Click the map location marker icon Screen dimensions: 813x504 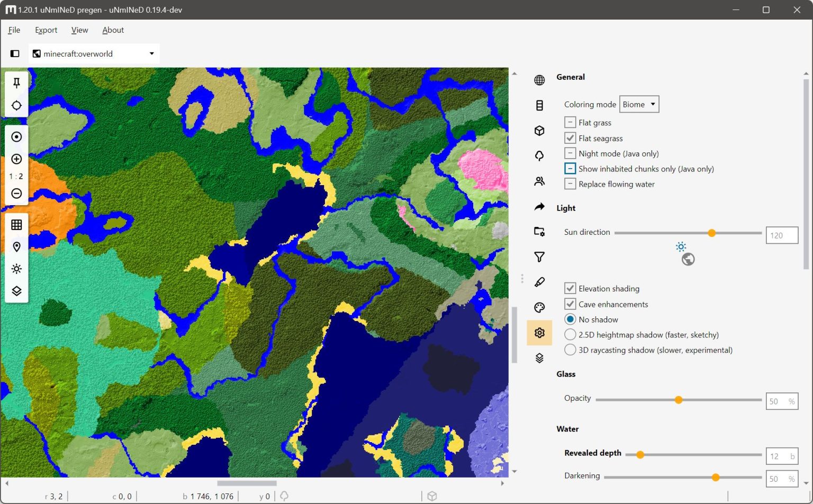16,246
